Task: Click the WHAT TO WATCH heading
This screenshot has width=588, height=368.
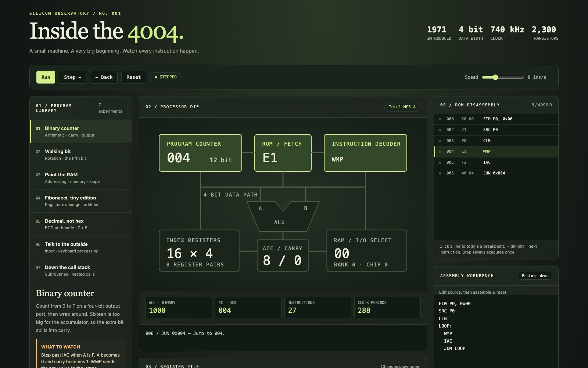Action: coord(61,347)
